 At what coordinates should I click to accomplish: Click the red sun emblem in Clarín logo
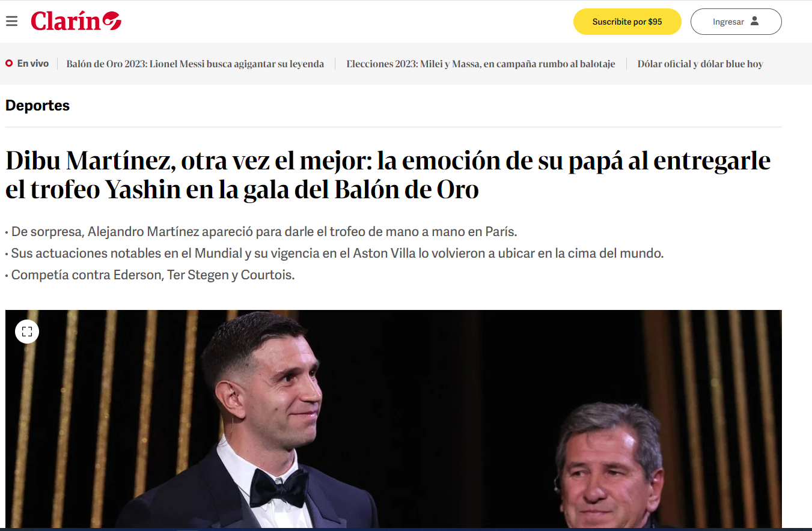111,22
